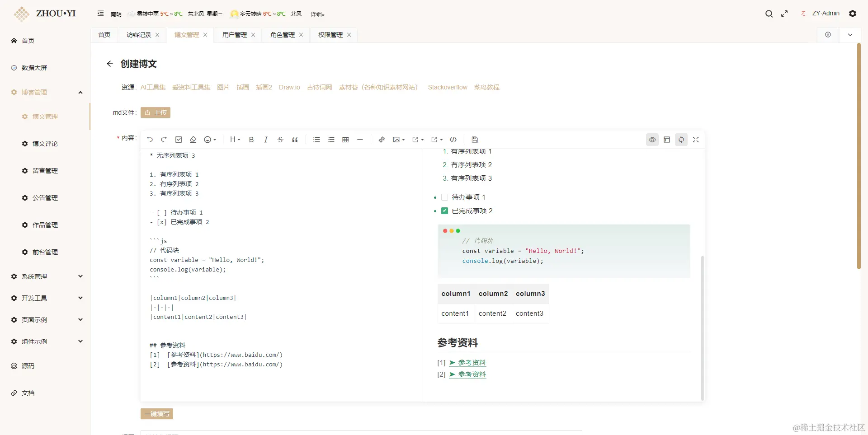The height and width of the screenshot is (435, 868).
Task: Click the 上传 button for md file
Action: [x=156, y=112]
